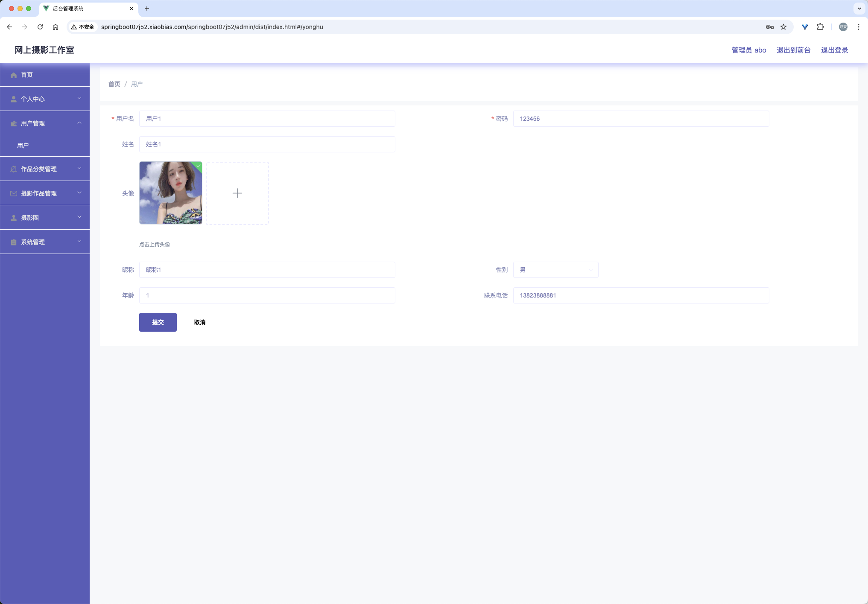Expand the 摄影作品管理 menu chevron
868x604 pixels.
click(79, 193)
